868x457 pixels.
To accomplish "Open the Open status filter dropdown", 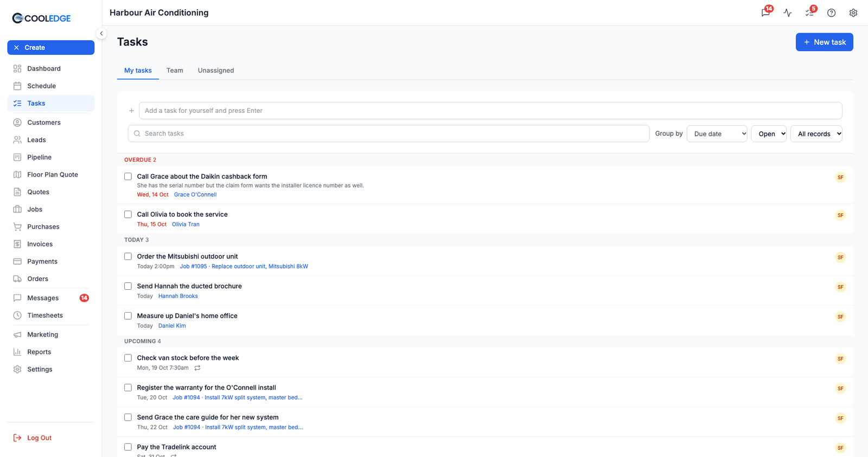I will pos(769,134).
